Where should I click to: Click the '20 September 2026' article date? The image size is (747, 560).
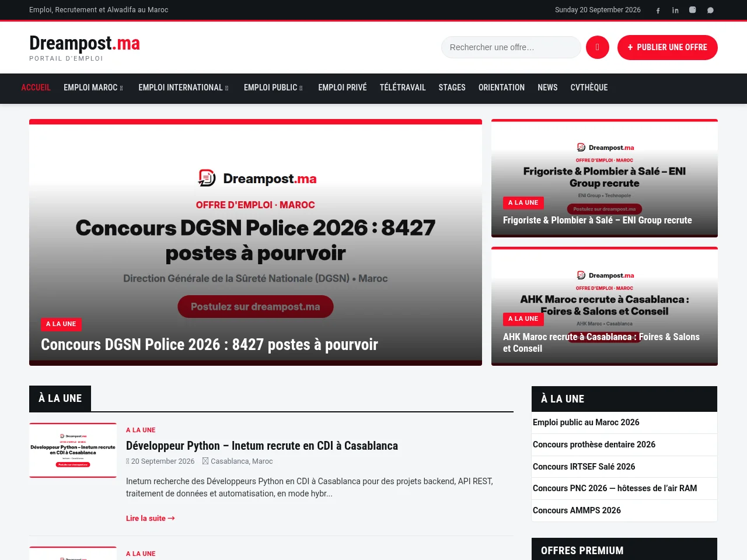[163, 461]
